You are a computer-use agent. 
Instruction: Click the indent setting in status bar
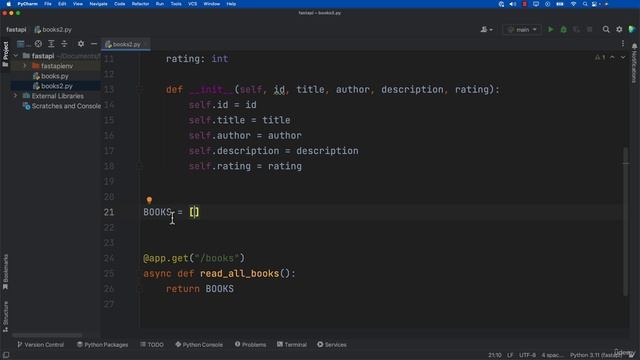coord(553,355)
